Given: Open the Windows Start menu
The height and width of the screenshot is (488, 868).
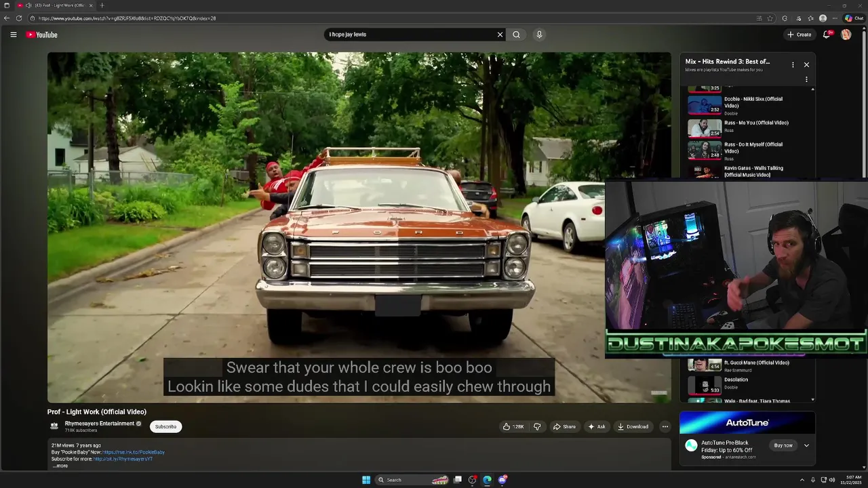Looking at the screenshot, I should pos(366,480).
